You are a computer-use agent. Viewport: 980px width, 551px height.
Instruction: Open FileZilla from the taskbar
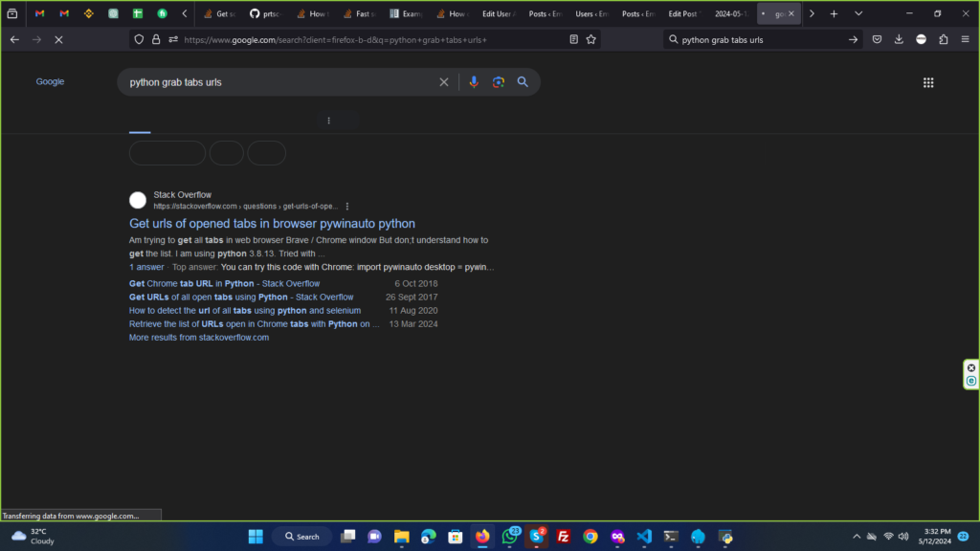coord(564,537)
